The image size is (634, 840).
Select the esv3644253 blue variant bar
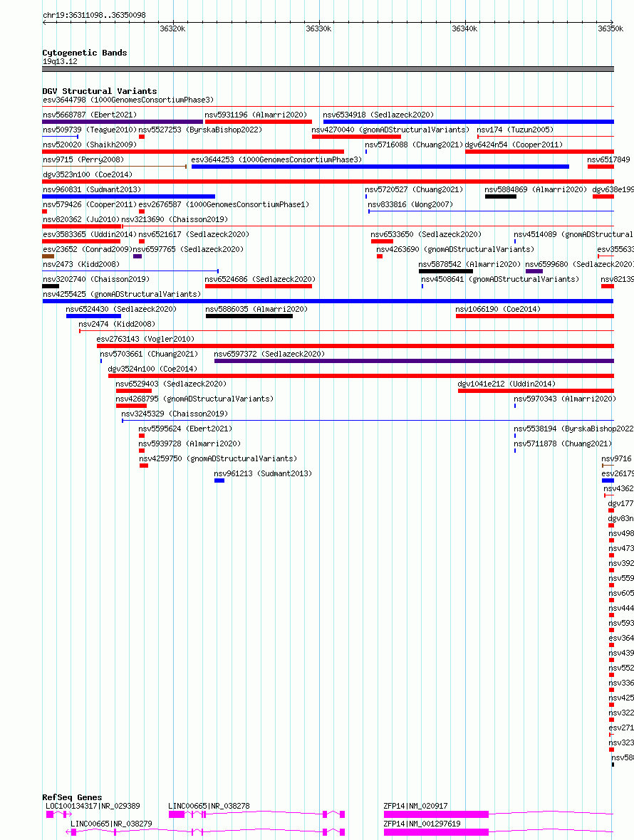click(380, 167)
